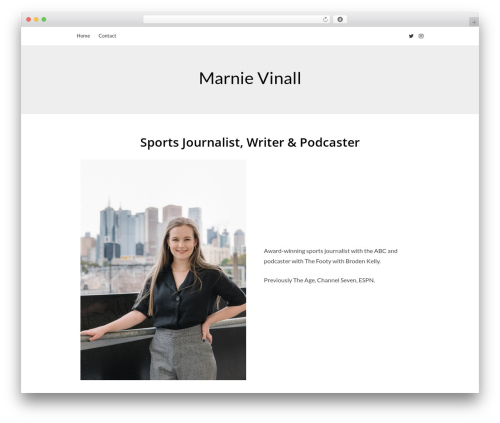The width and height of the screenshot is (500, 423).
Task: Open the Contact navigation link
Action: click(x=107, y=36)
